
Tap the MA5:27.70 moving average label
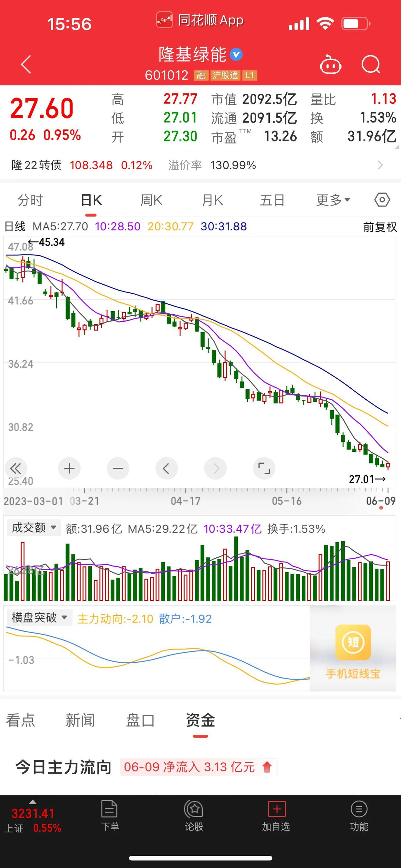pos(60,226)
